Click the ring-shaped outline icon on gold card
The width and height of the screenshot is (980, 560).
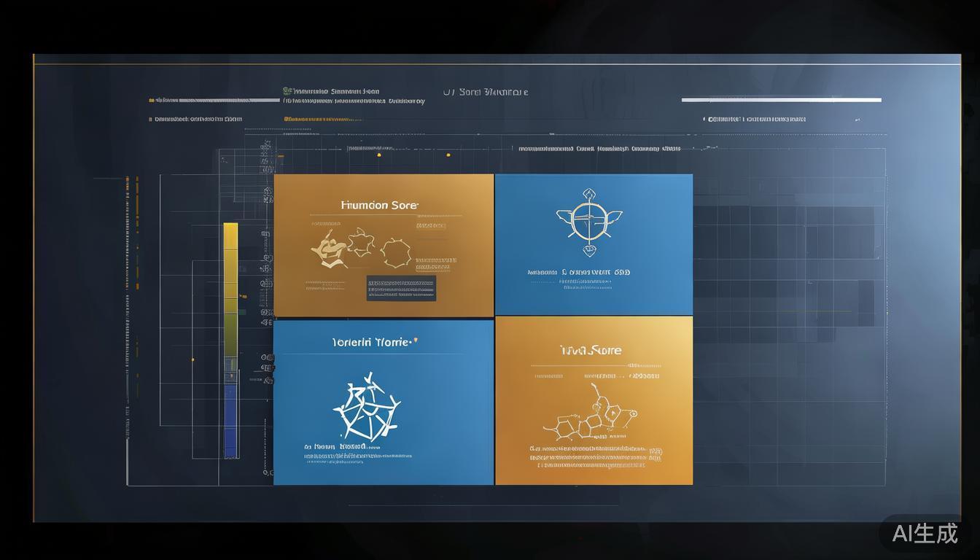click(396, 252)
